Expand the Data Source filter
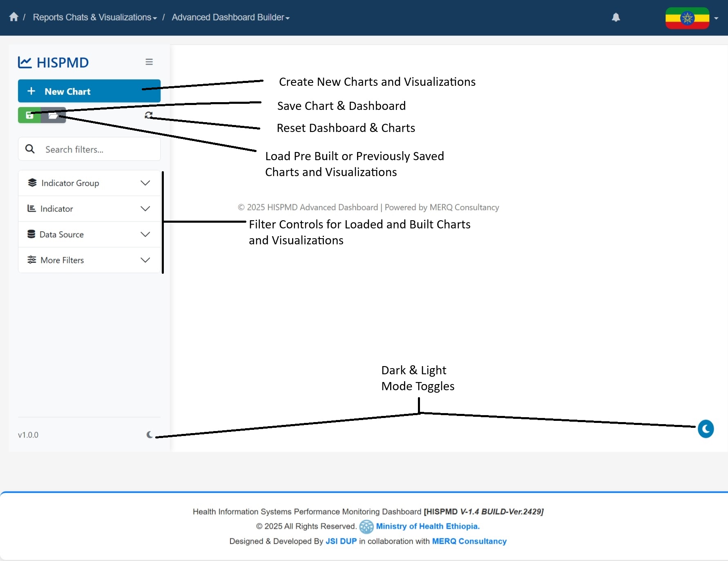Screen dimensions: 728x561 pyautogui.click(x=89, y=235)
